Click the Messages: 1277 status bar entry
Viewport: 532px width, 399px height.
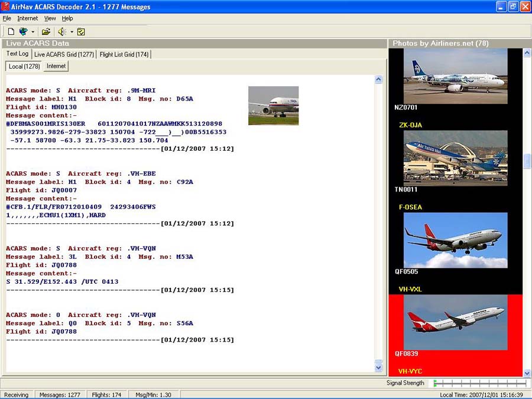click(x=60, y=395)
